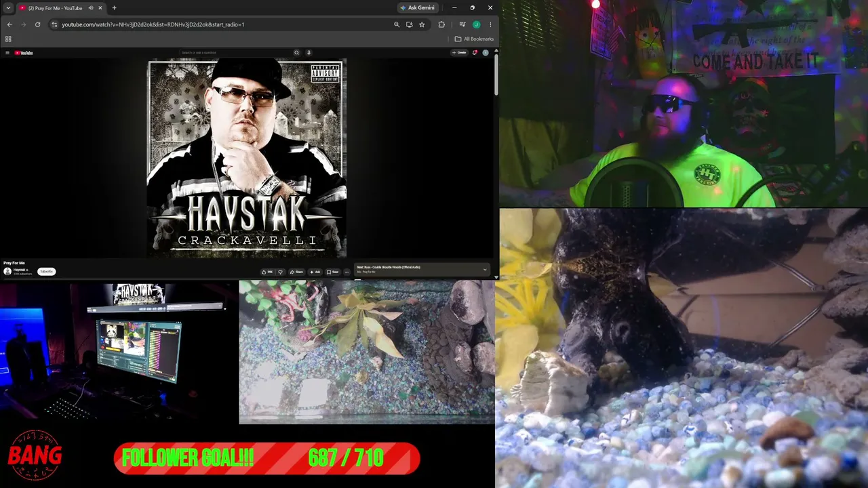The width and height of the screenshot is (868, 488).
Task: Open a new browser tab
Action: [114, 8]
